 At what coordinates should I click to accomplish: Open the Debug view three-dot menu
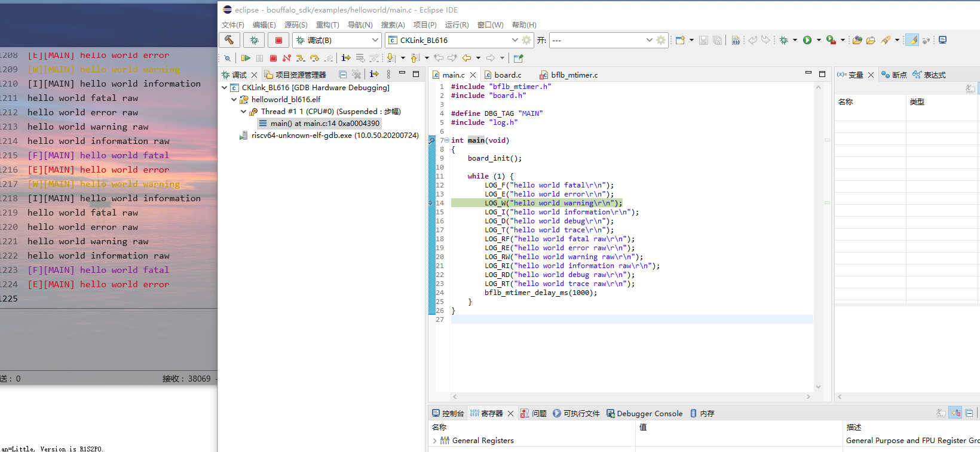pyautogui.click(x=388, y=74)
